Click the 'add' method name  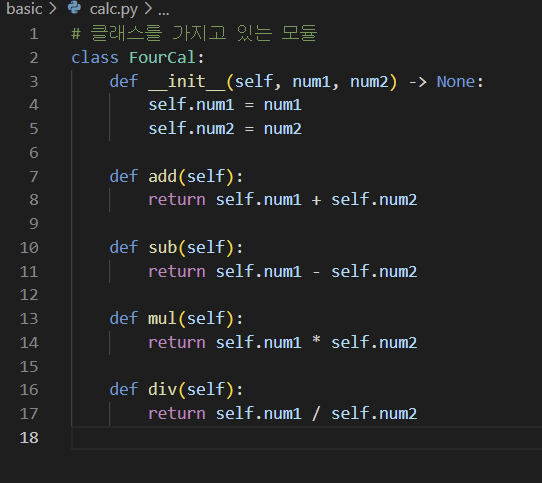162,176
